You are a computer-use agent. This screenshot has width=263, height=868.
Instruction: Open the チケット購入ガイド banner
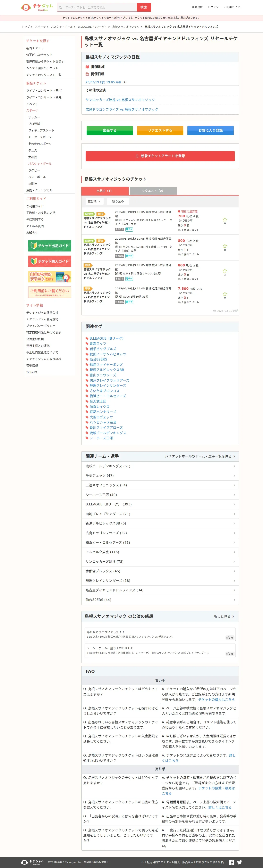(x=50, y=261)
